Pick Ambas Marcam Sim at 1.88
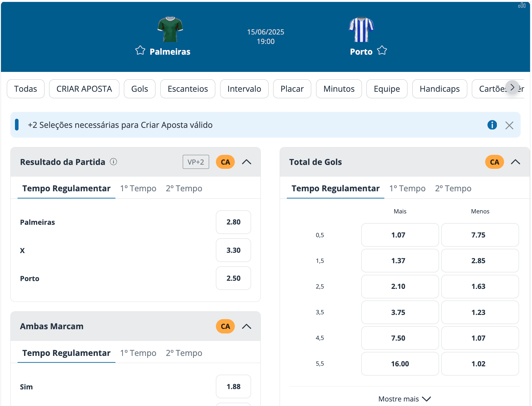532x406 pixels. pyautogui.click(x=233, y=386)
